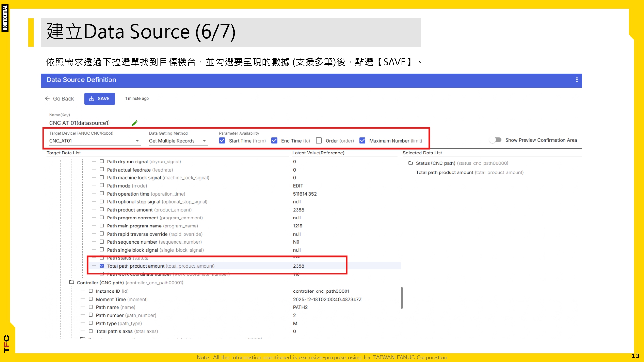Open the Data Getting Method dropdown
Image resolution: width=644 pixels, height=362 pixels.
coord(204,141)
